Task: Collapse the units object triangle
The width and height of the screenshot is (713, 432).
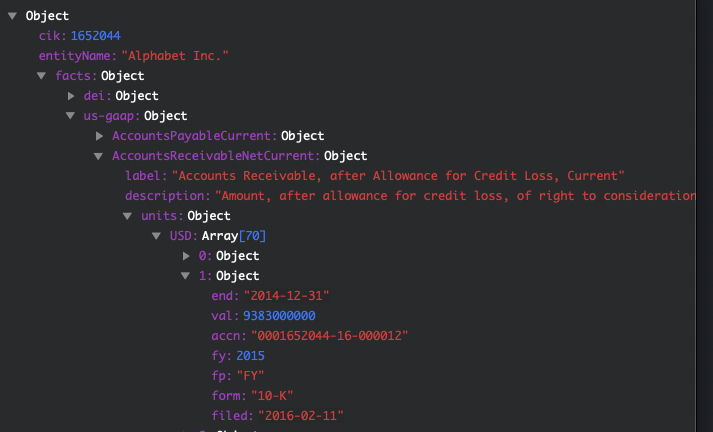Action: pyautogui.click(x=127, y=216)
